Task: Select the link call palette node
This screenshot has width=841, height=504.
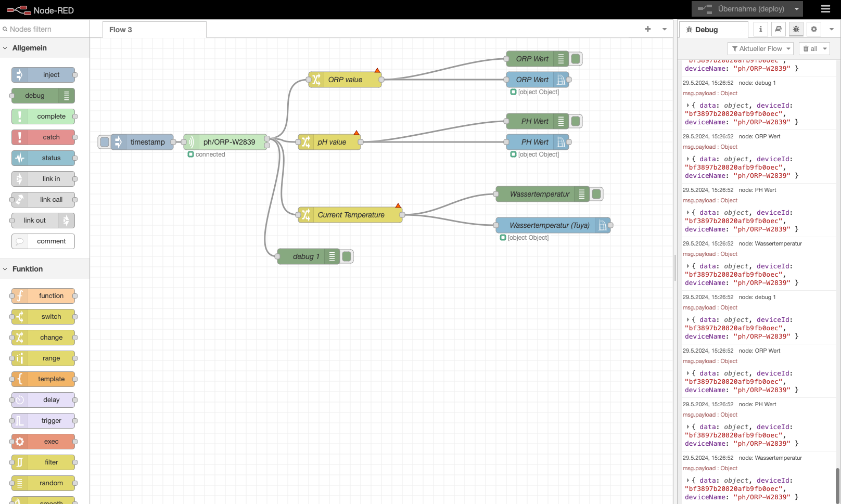Action: [43, 200]
